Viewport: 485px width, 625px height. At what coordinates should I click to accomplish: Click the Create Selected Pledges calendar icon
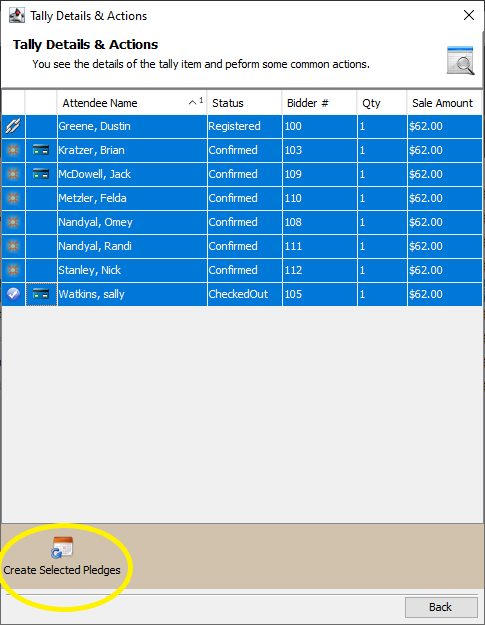point(63,547)
